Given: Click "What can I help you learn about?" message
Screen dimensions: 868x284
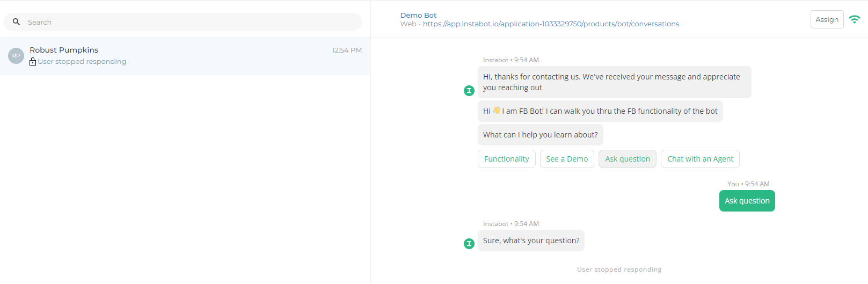Looking at the screenshot, I should point(541,135).
